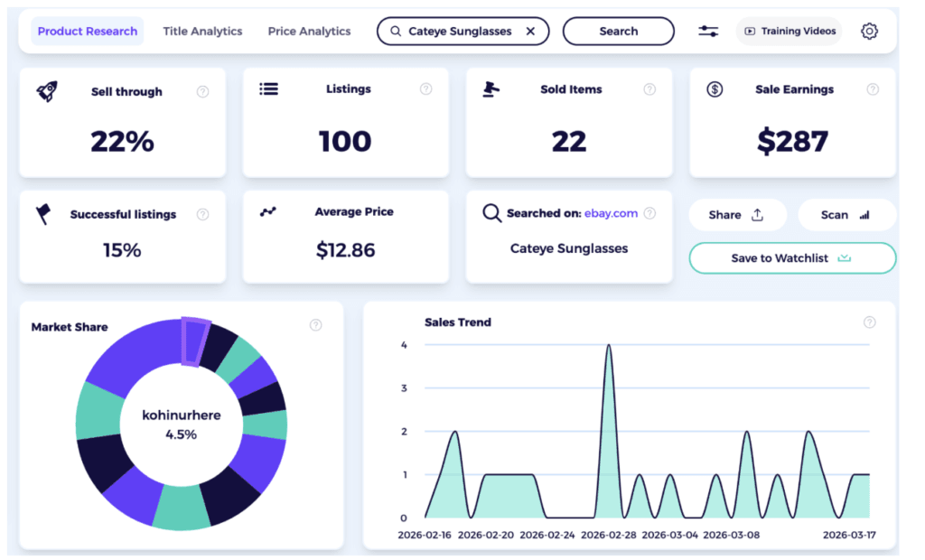Open the filters icon beside Search
The image size is (925, 560).
click(x=708, y=30)
